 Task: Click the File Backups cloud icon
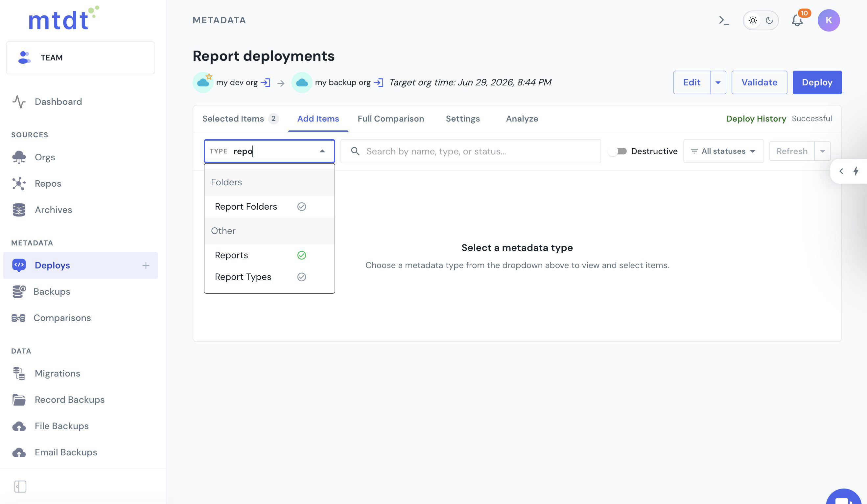click(19, 426)
